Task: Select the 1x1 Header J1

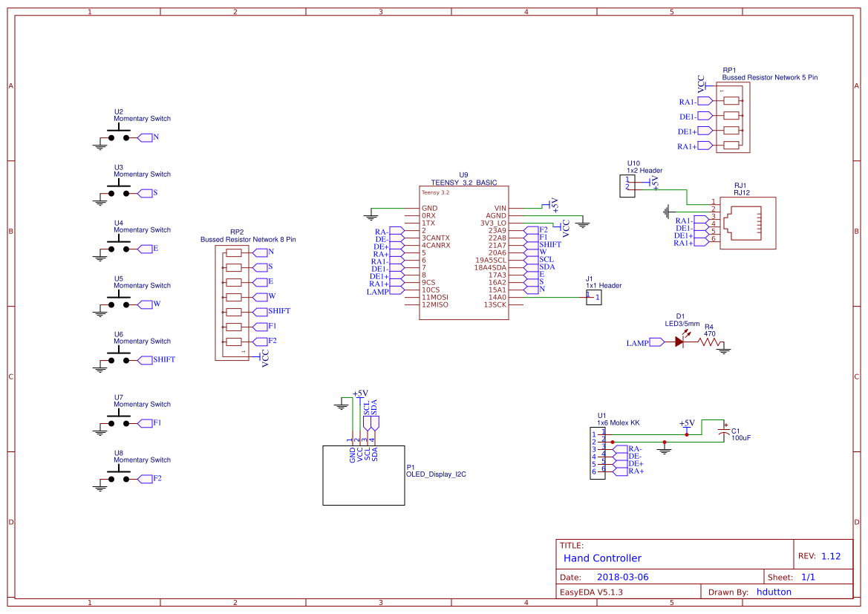Action: point(593,296)
